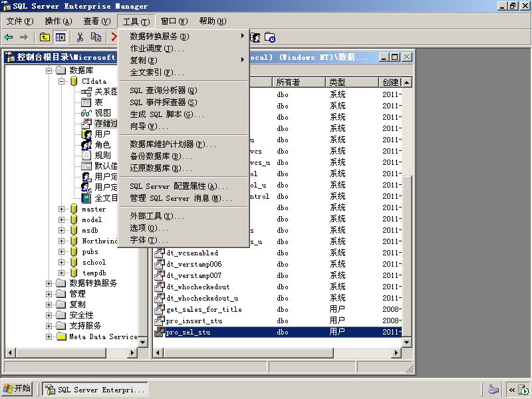The width and height of the screenshot is (532, 399).
Task: Select the 全文目录 full-text catalog icon
Action: tap(86, 198)
